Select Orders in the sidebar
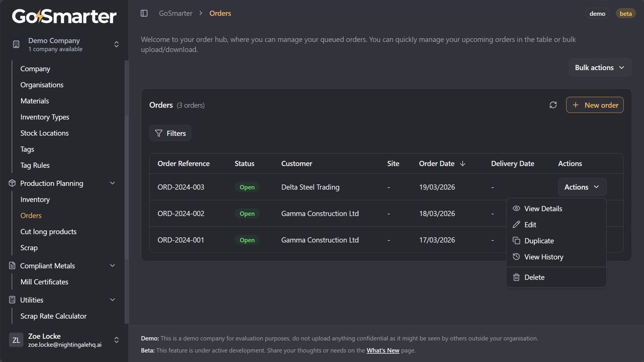The image size is (644, 362). [x=31, y=215]
